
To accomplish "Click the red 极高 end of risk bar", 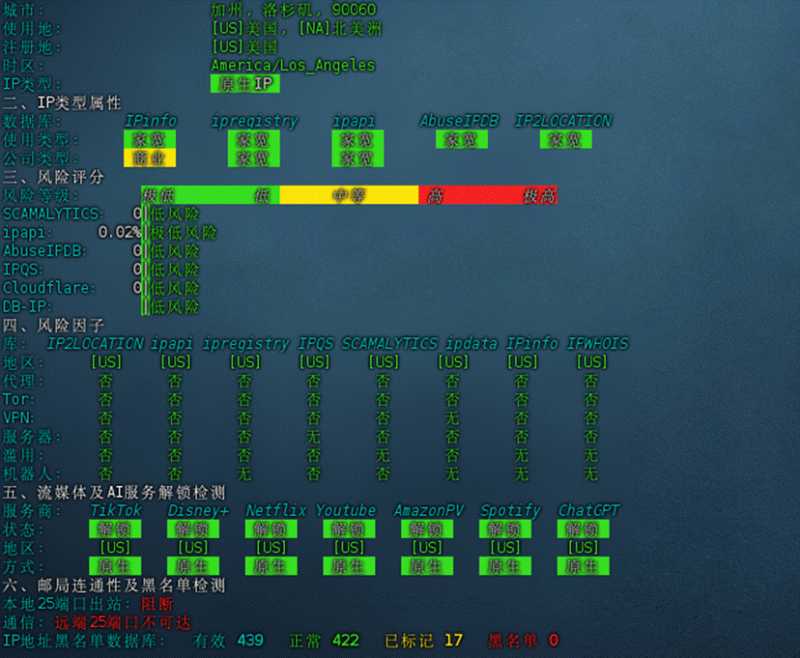I will [540, 195].
